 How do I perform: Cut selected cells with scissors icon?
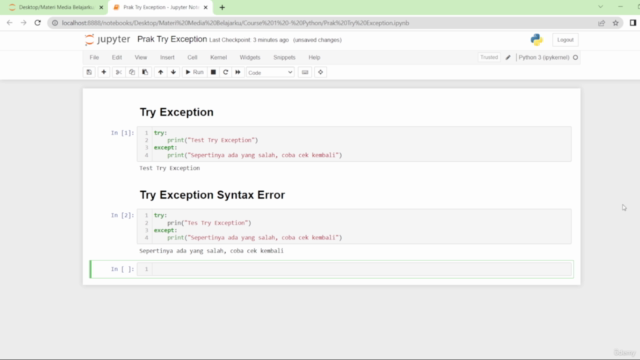coord(119,72)
